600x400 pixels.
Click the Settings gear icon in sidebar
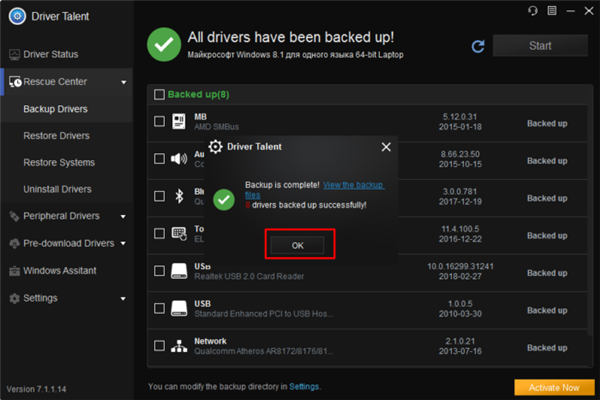tap(15, 298)
